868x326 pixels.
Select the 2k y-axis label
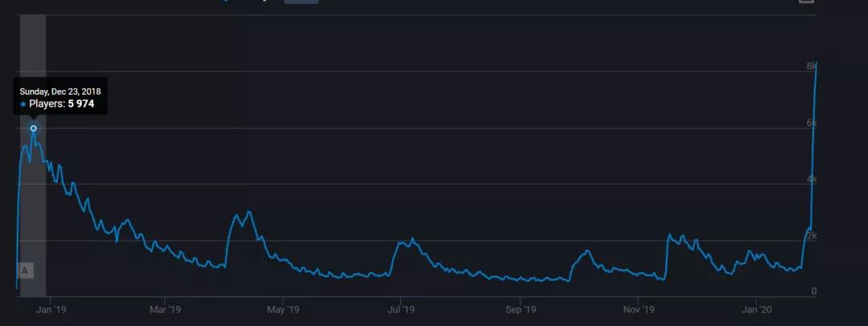812,235
